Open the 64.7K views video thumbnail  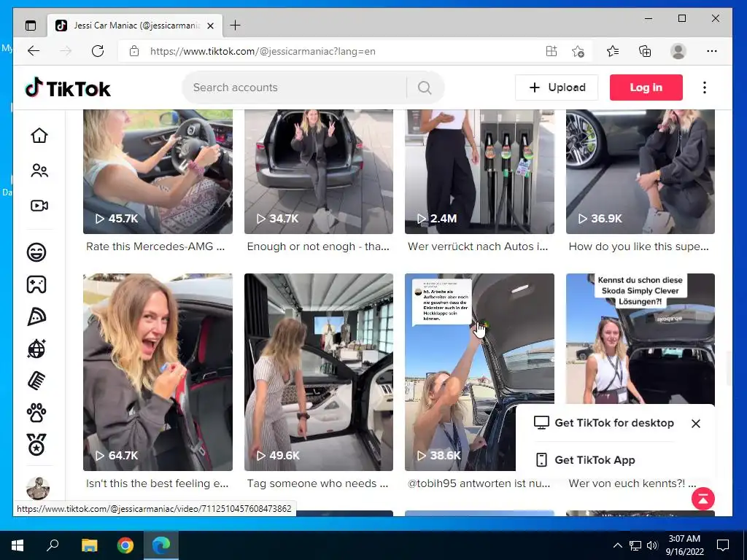pos(158,372)
